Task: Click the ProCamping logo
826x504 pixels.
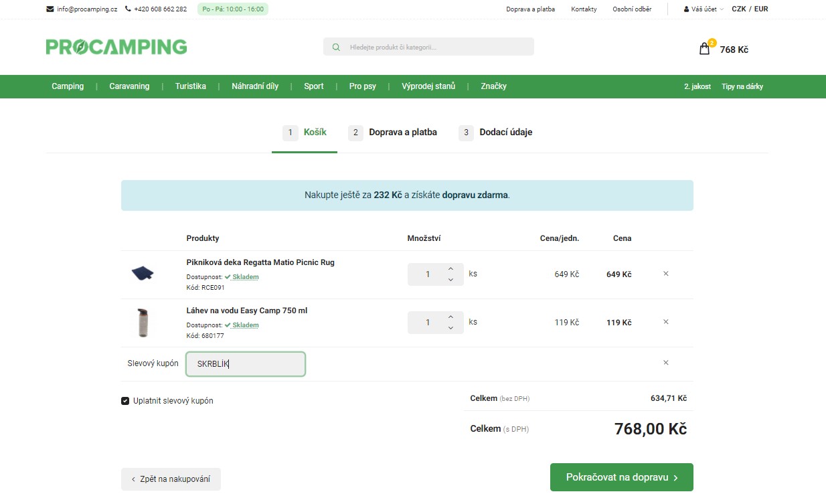Action: click(116, 47)
